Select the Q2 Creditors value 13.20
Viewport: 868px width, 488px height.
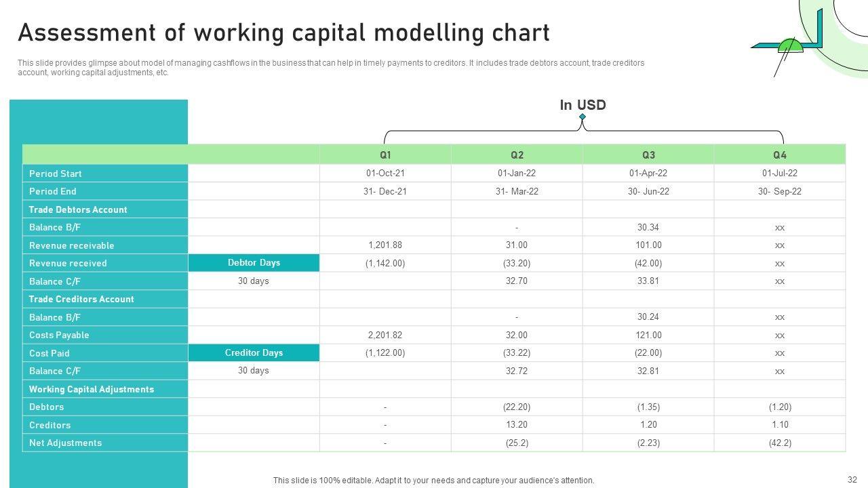click(517, 424)
